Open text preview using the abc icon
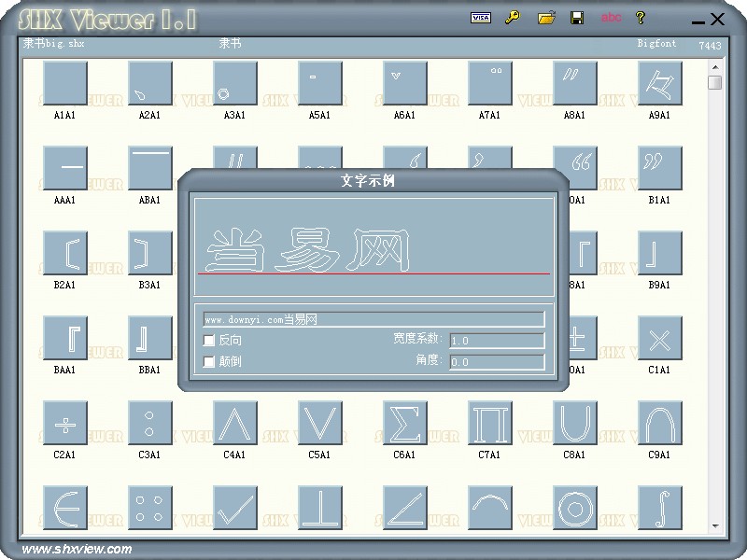Screen dimensions: 747x560 612,18
